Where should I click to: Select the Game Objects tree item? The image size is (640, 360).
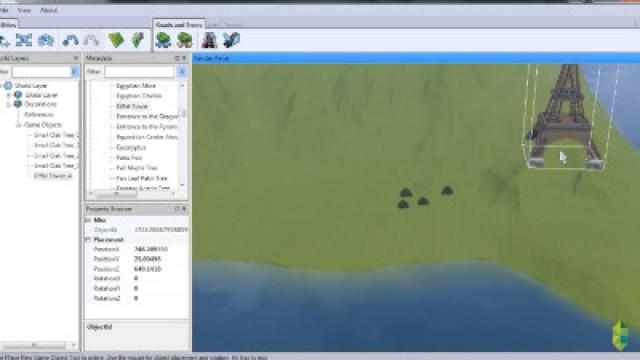(x=43, y=125)
